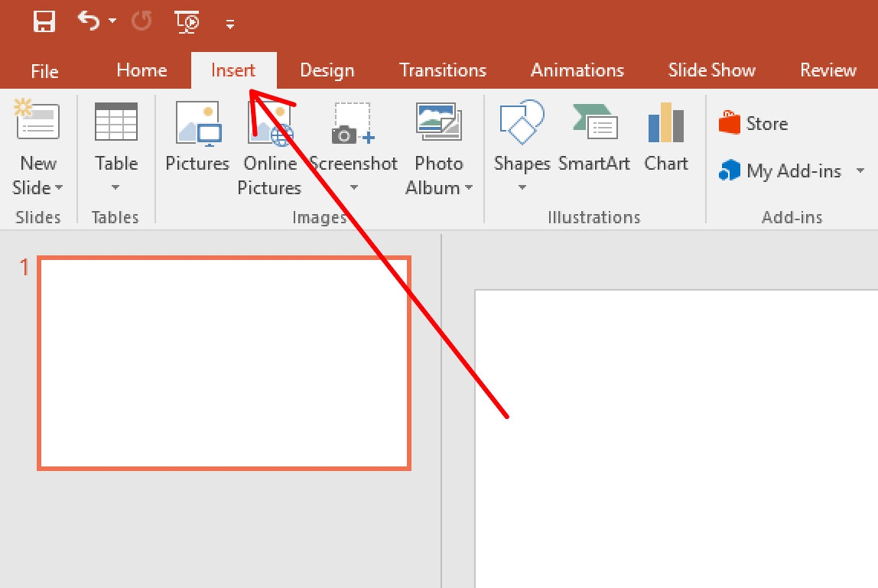Undo the last action
This screenshot has height=588, width=878.
click(x=89, y=21)
